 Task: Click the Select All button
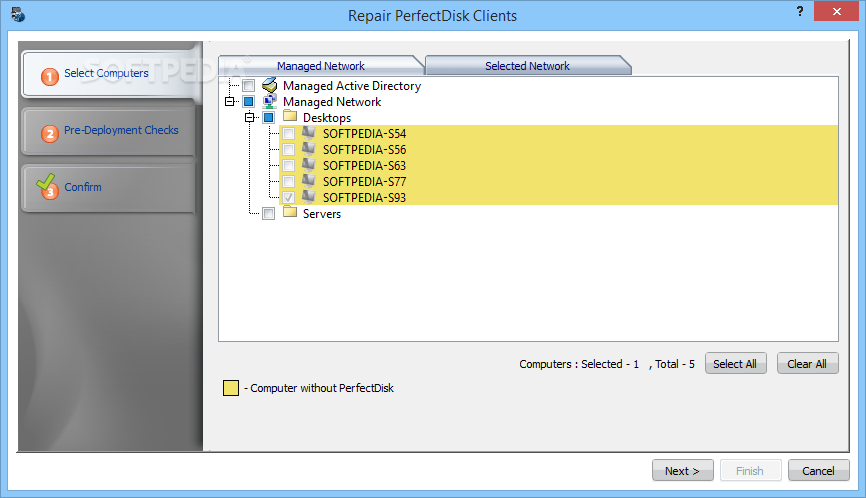[x=735, y=363]
